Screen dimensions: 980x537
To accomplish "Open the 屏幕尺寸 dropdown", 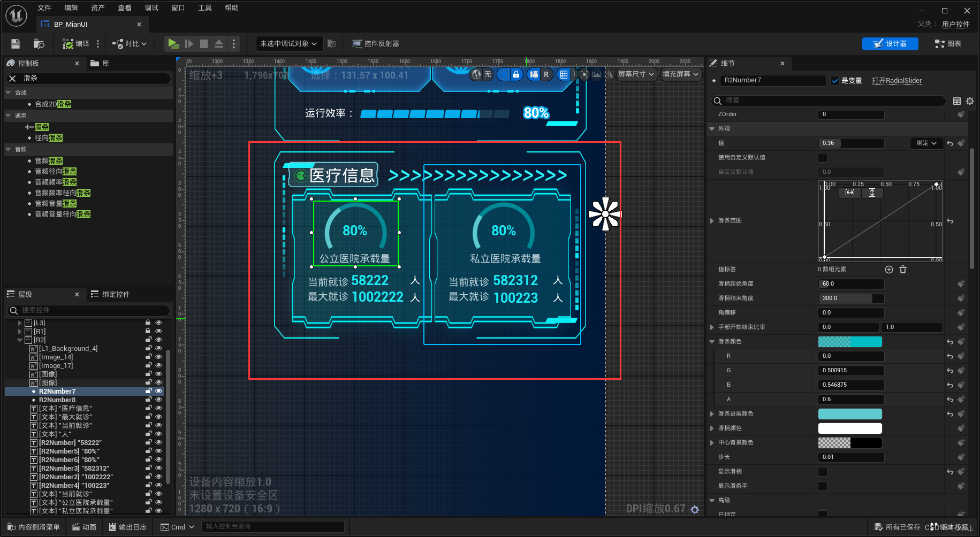I will 636,74.
